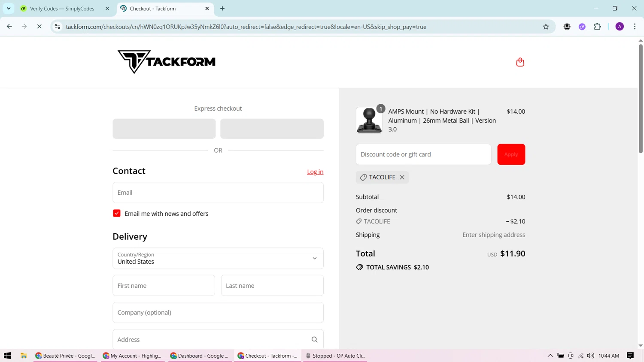Screen dimensions: 644x362
Task: Uncheck Email me with news and offers
Action: click(x=117, y=214)
